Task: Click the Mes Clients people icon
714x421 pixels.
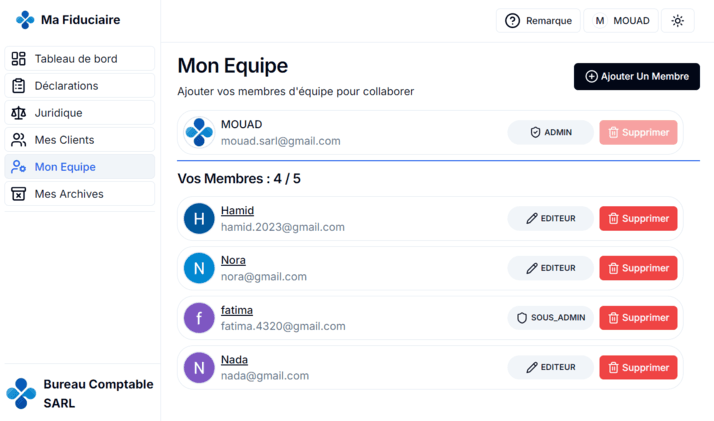Action: (19, 140)
